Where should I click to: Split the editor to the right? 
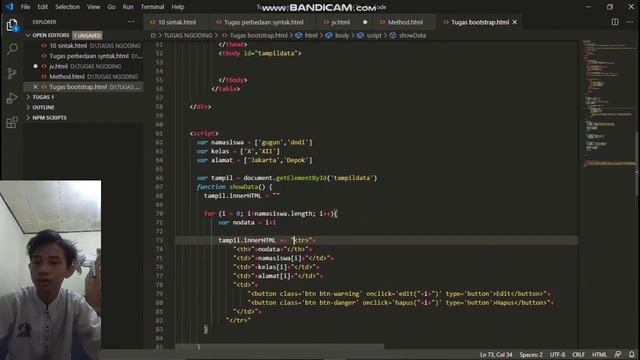click(x=615, y=22)
